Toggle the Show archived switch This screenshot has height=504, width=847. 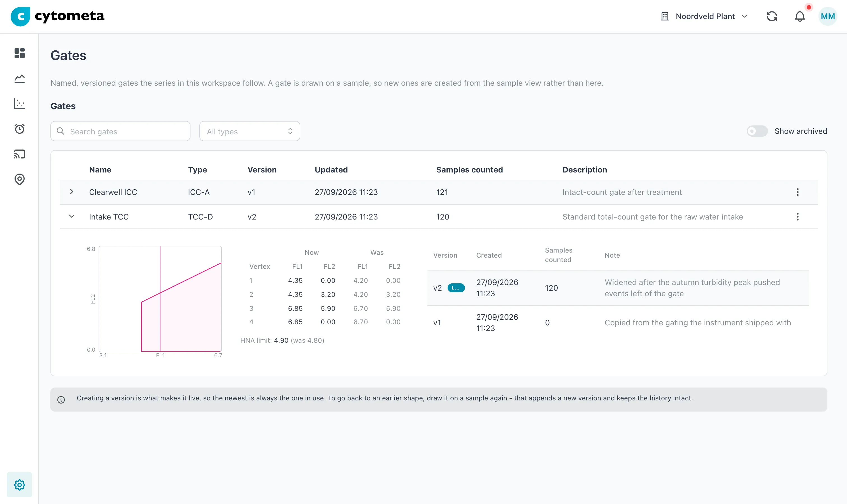(x=757, y=131)
